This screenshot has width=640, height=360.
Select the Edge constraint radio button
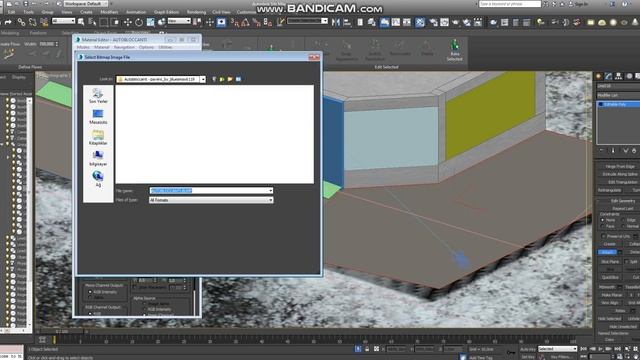coord(623,220)
